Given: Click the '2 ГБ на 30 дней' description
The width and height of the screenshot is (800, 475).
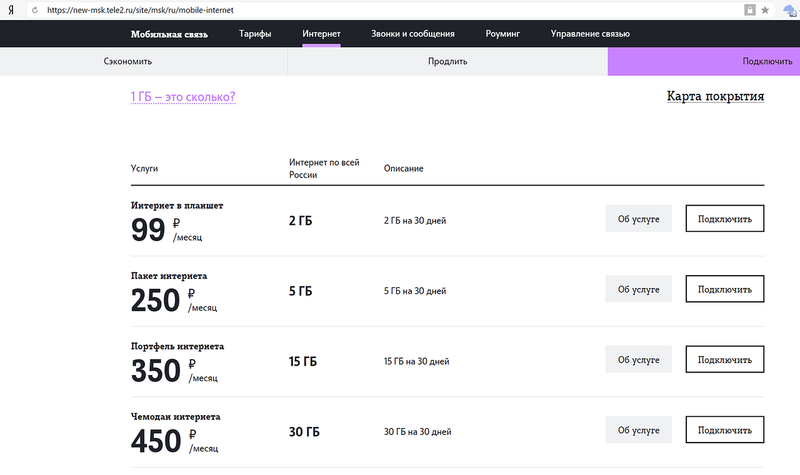Looking at the screenshot, I should [x=415, y=221].
